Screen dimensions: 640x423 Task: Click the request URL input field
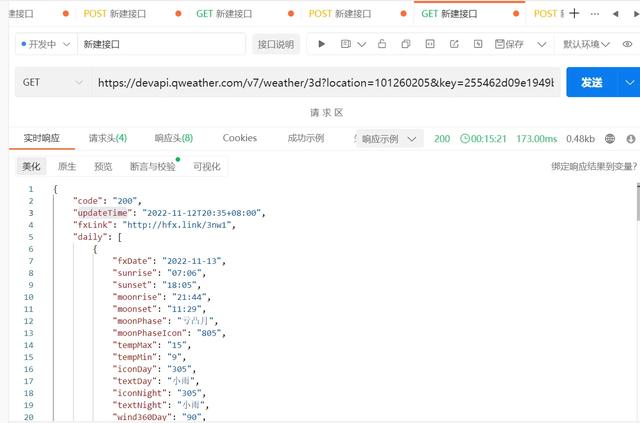(325, 83)
